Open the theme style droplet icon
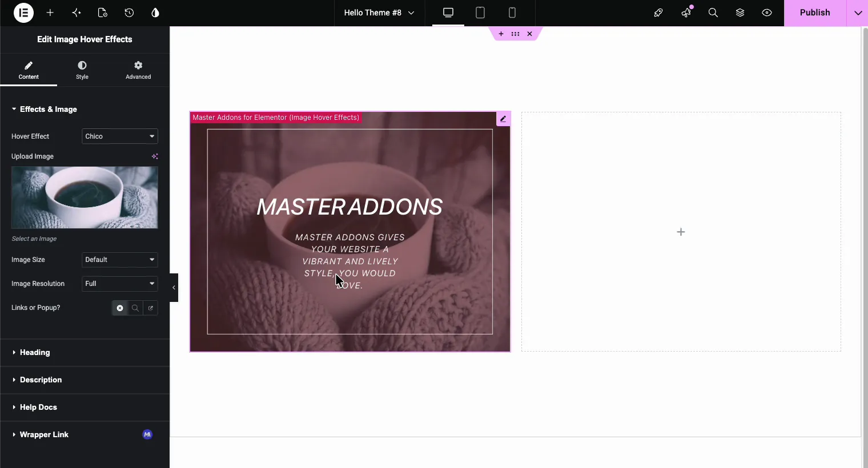 tap(155, 13)
